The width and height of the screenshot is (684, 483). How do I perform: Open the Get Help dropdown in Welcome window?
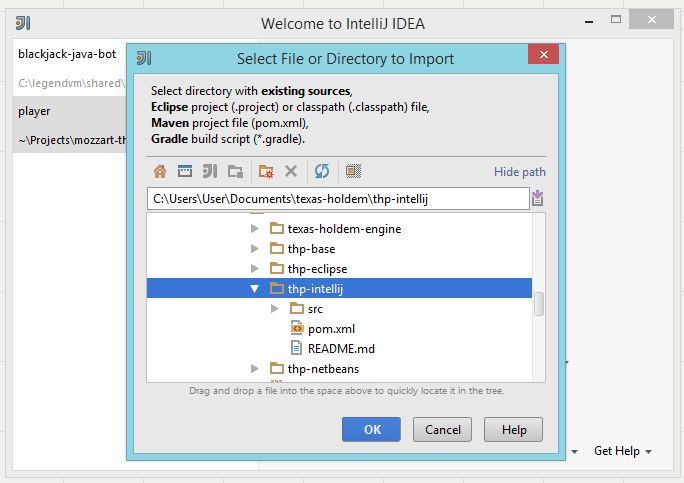pyautogui.click(x=623, y=451)
